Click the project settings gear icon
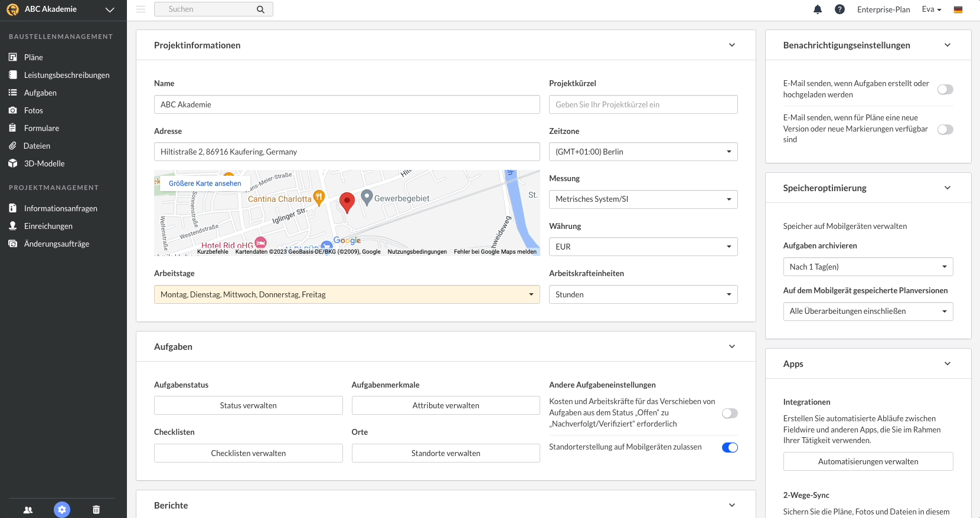This screenshot has height=518, width=980. point(62,510)
